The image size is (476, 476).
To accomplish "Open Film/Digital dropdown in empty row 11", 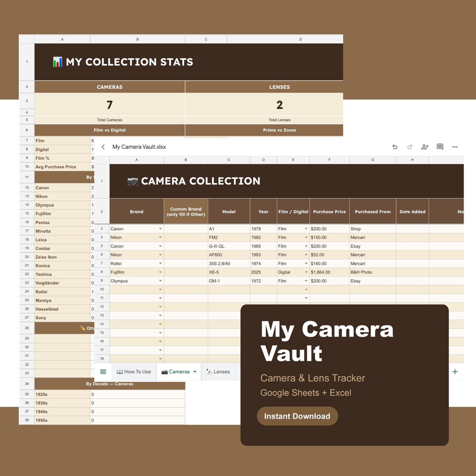I will 306,298.
